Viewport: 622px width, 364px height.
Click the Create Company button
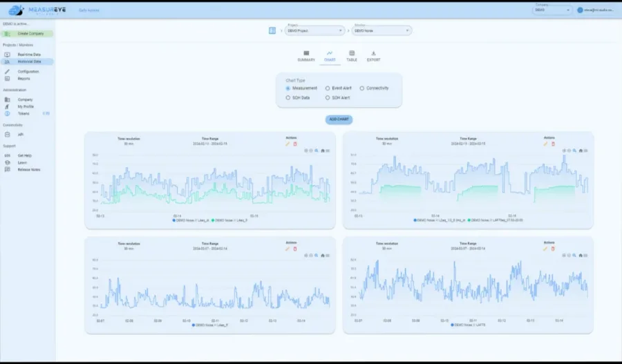pyautogui.click(x=28, y=34)
